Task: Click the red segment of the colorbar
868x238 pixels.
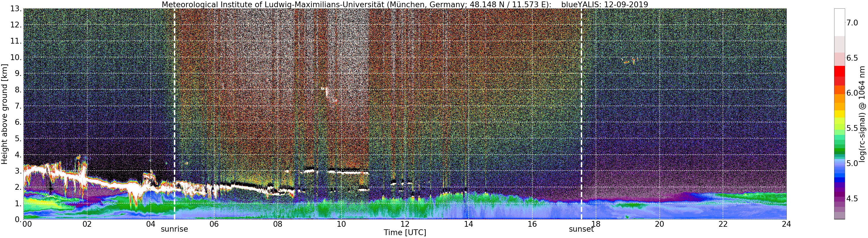Action: [839, 71]
